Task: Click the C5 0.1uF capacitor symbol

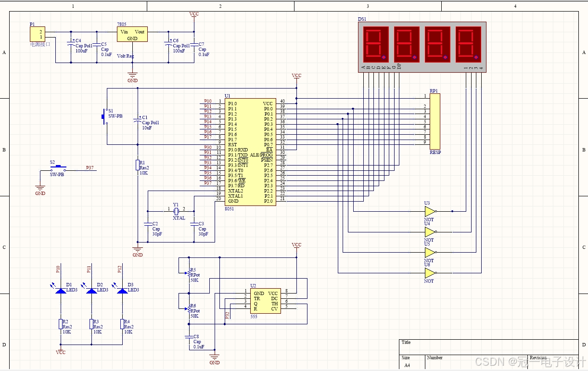Action: pyautogui.click(x=97, y=45)
